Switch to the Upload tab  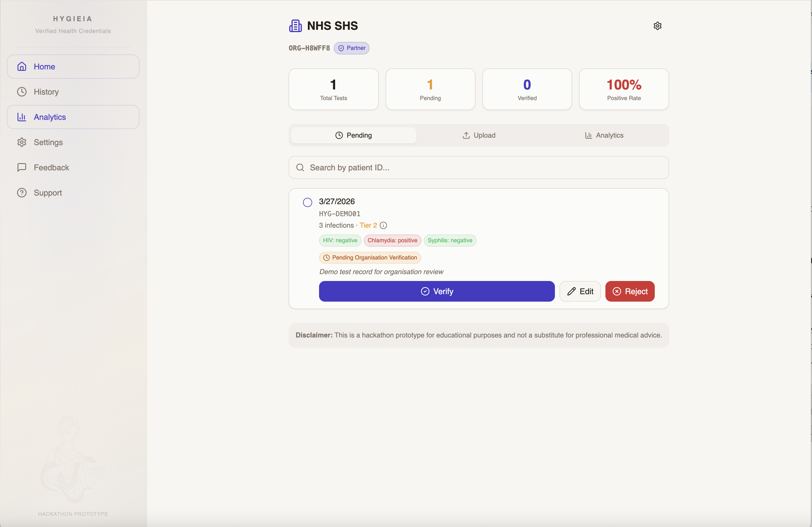[x=479, y=135]
